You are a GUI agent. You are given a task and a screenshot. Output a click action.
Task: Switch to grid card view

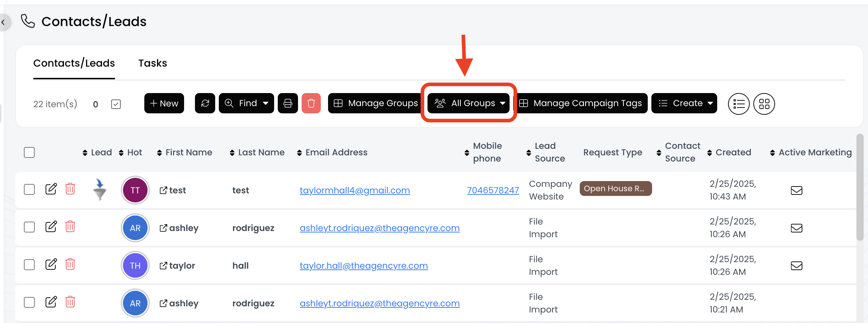pyautogui.click(x=764, y=104)
